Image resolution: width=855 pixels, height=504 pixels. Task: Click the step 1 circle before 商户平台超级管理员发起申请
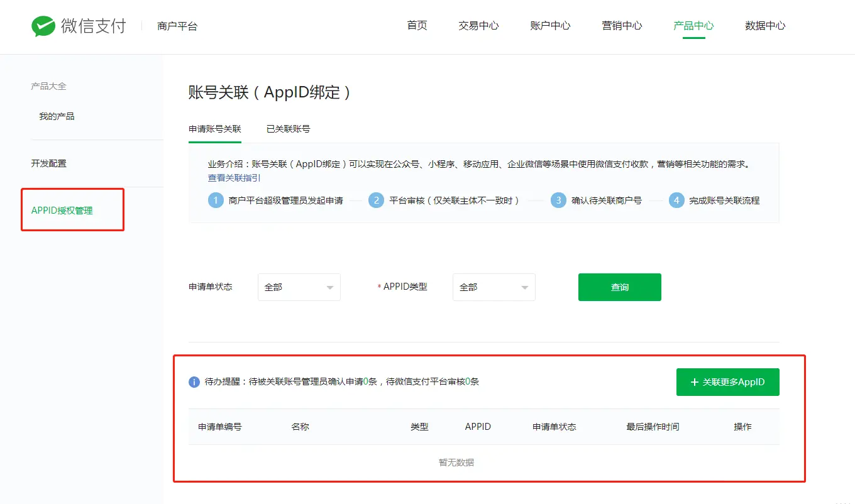216,200
